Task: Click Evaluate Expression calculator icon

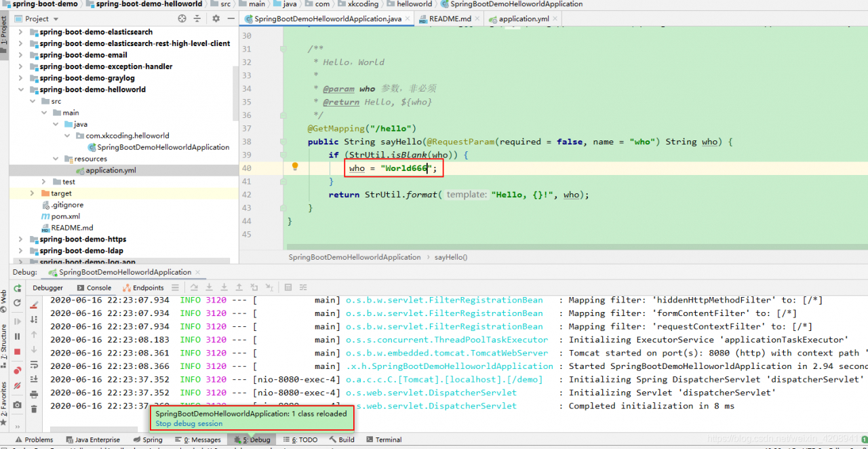Action: point(288,288)
